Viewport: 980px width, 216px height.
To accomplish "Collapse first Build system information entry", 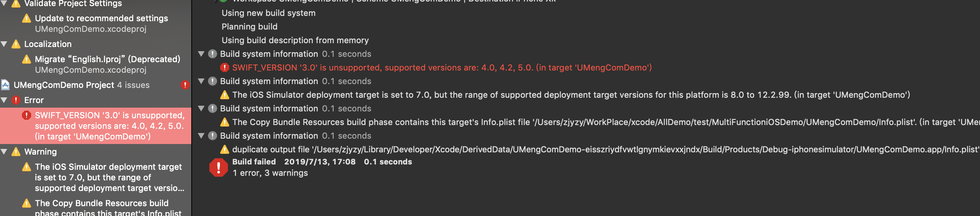I will click(201, 54).
